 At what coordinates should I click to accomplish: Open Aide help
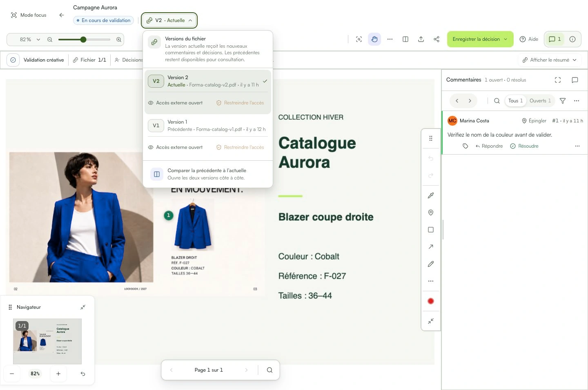point(529,39)
